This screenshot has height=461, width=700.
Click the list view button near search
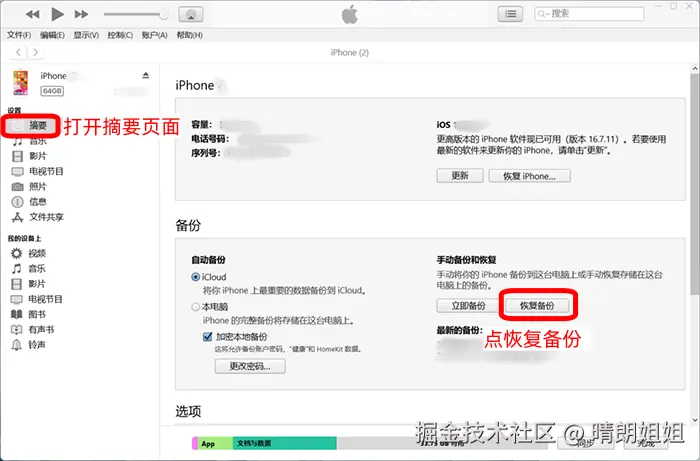point(510,14)
